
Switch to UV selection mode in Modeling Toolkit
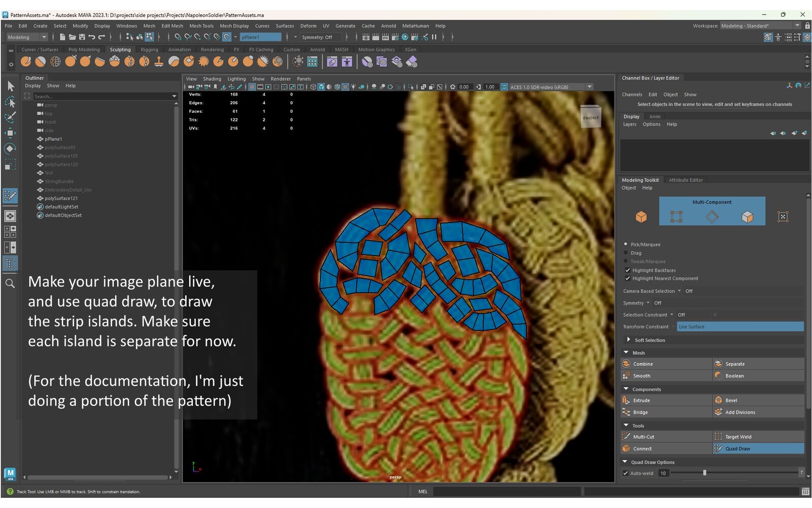coord(783,217)
